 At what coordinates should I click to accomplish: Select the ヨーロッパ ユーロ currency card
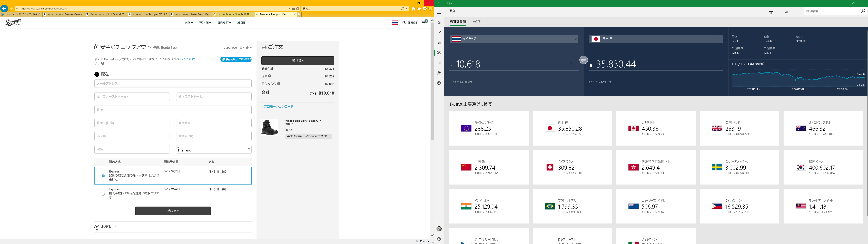[x=489, y=128]
